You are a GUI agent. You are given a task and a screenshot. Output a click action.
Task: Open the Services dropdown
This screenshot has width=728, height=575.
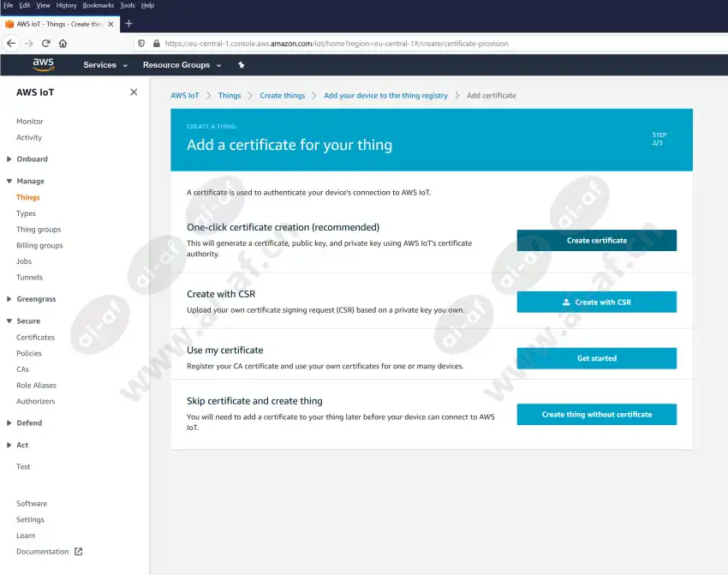click(105, 65)
